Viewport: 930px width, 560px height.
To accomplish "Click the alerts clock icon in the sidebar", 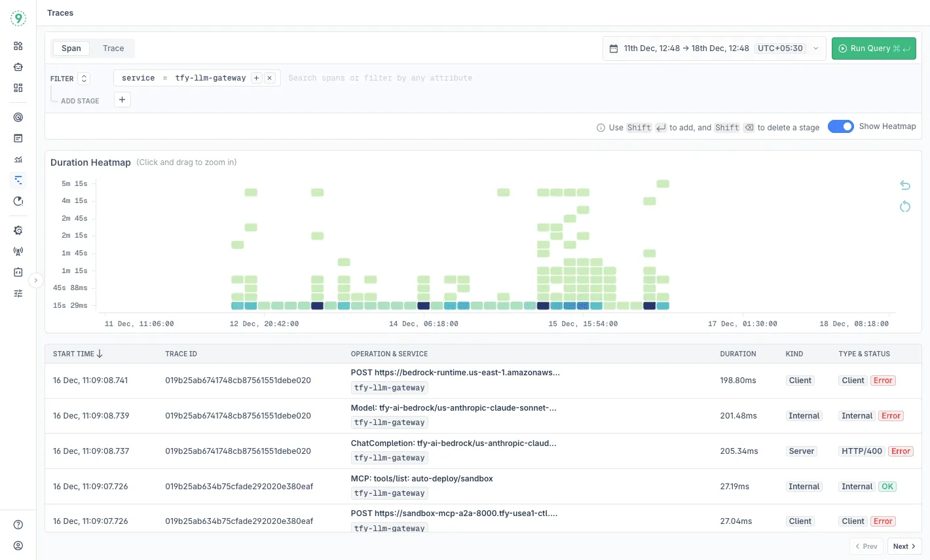I will [x=18, y=202].
